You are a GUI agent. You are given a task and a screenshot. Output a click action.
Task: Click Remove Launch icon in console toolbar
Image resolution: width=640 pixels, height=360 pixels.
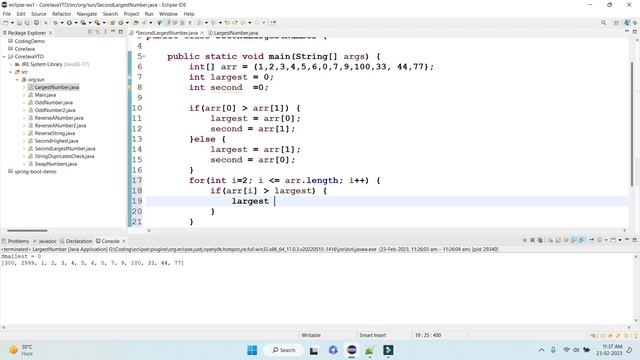coord(532,240)
